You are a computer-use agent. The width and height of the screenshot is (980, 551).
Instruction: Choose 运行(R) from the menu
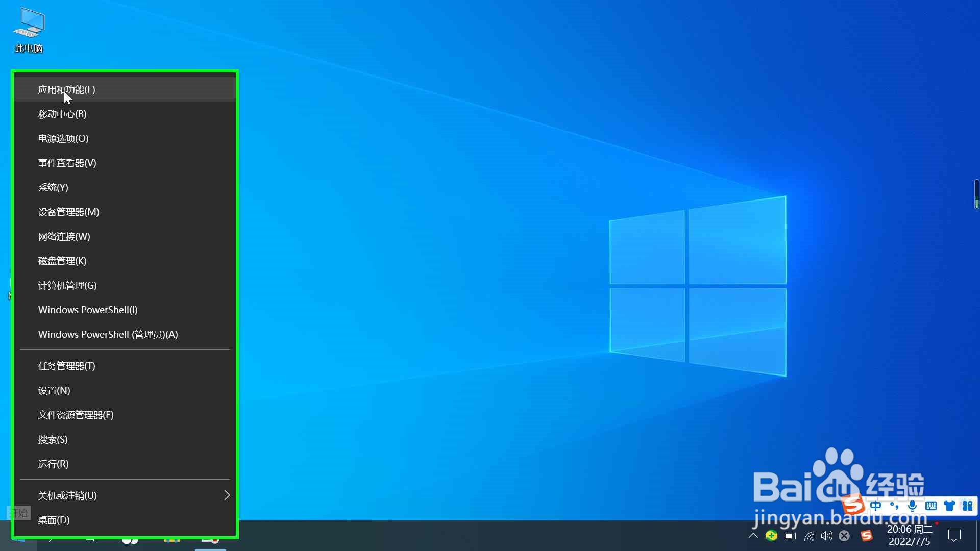click(x=125, y=464)
